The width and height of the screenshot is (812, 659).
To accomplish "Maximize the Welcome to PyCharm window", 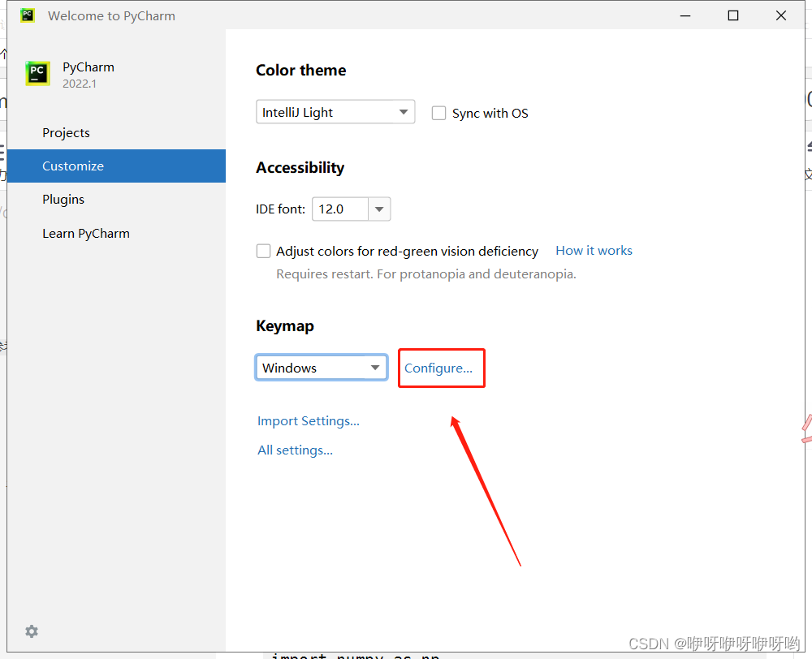I will coord(732,15).
